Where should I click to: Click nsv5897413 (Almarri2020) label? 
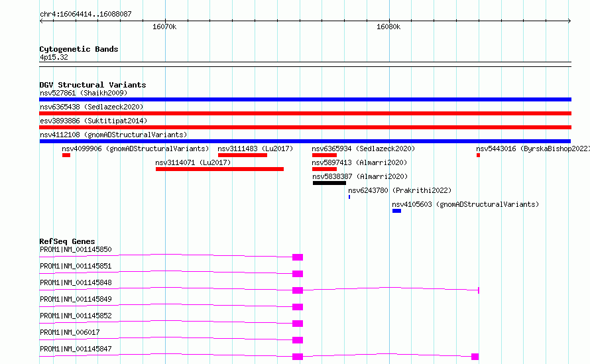(x=359, y=162)
